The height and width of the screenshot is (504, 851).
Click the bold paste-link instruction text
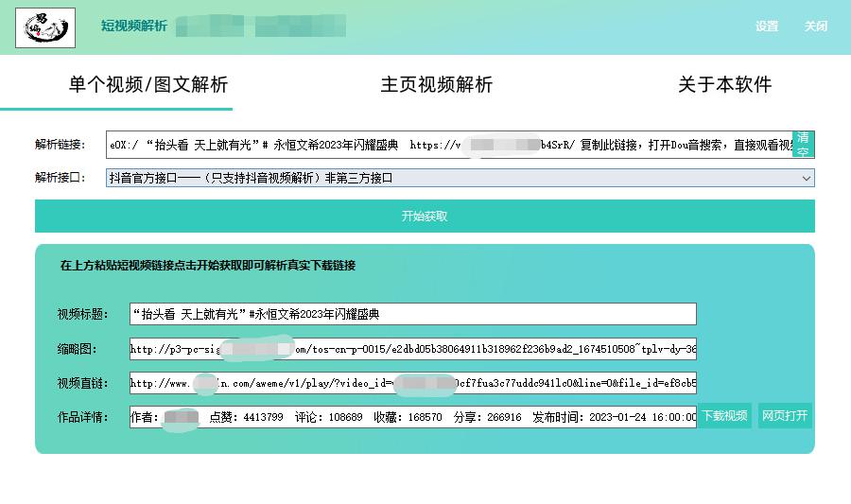click(208, 266)
